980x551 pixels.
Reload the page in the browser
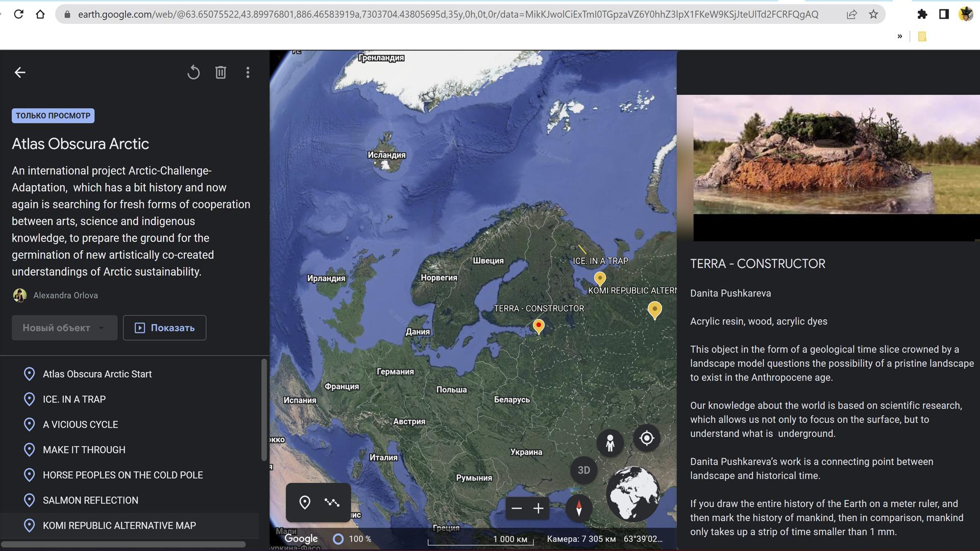[19, 14]
